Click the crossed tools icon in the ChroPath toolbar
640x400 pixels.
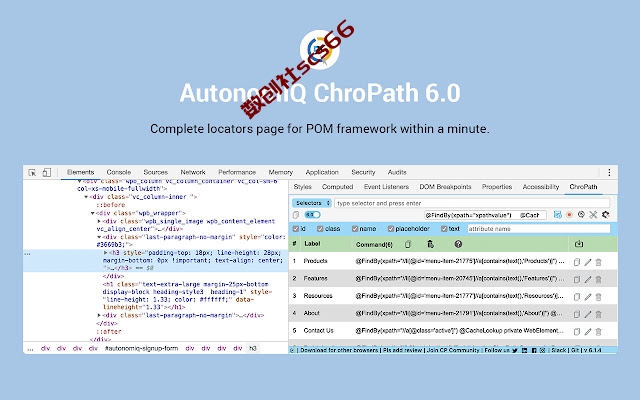pos(593,215)
